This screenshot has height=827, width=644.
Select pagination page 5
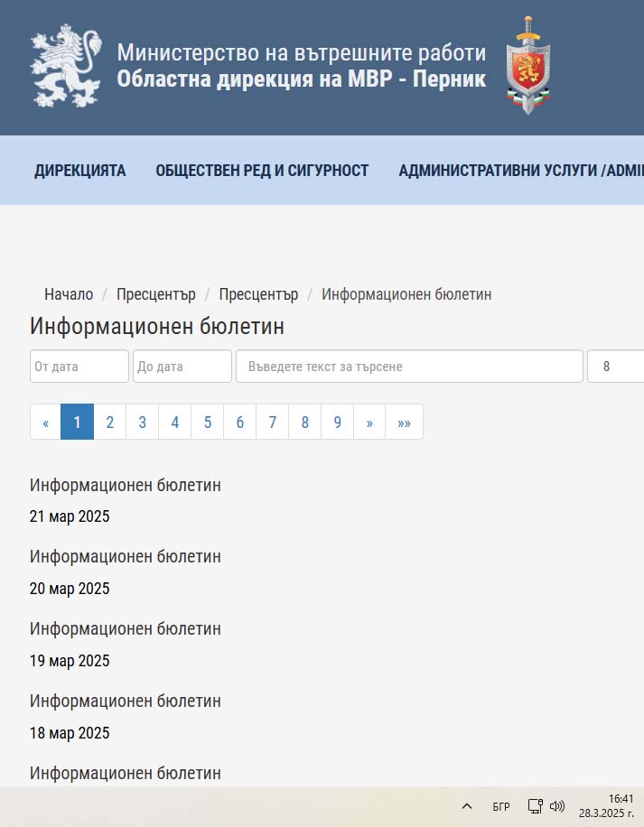(x=208, y=422)
